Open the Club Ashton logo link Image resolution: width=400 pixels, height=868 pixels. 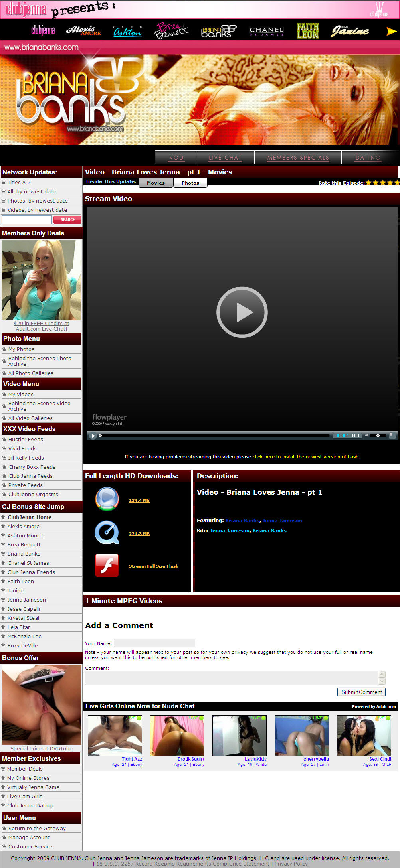click(127, 31)
